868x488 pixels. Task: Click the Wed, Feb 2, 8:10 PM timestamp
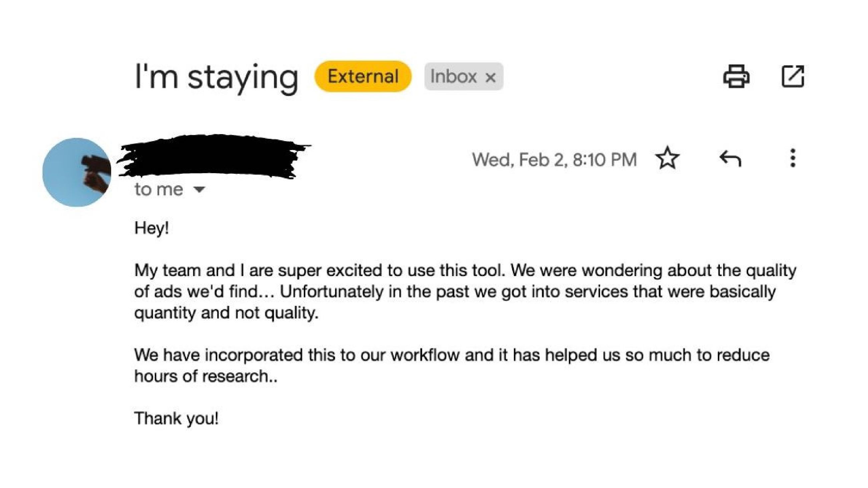coord(554,159)
